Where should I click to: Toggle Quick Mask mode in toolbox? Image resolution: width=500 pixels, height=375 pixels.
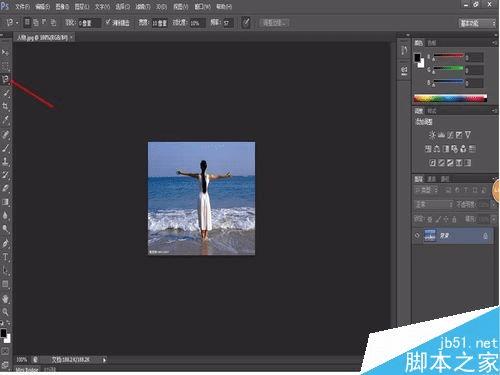pyautogui.click(x=5, y=351)
